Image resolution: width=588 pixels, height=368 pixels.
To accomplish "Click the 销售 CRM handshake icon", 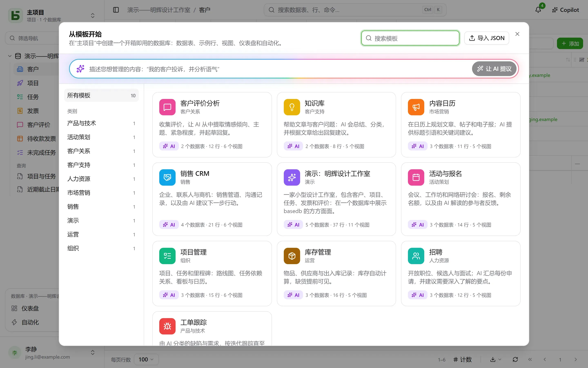I will [167, 177].
